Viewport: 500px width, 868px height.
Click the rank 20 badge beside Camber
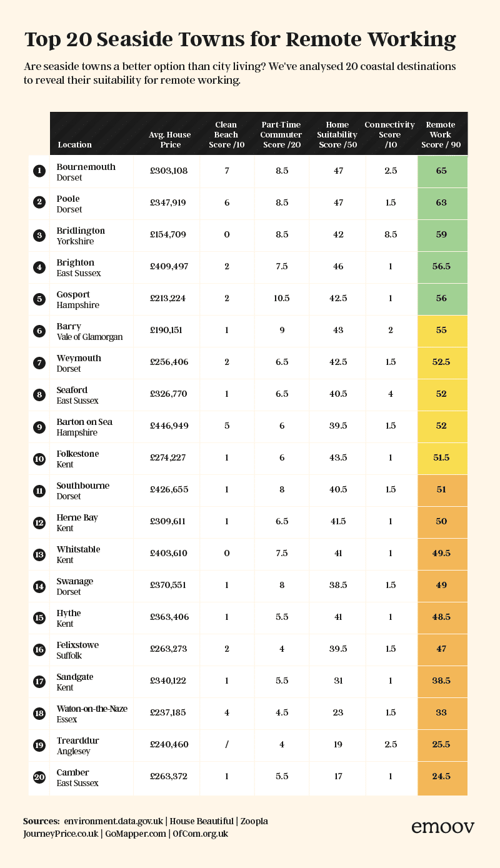39,777
